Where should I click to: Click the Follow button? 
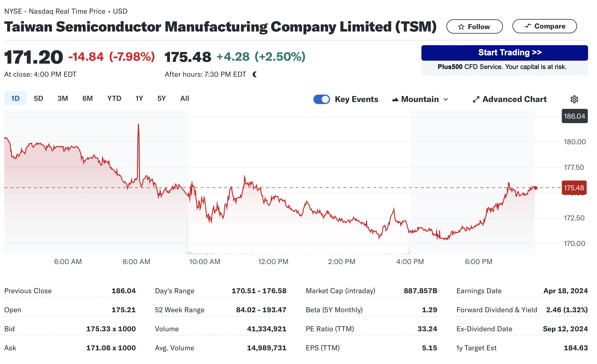tap(474, 27)
